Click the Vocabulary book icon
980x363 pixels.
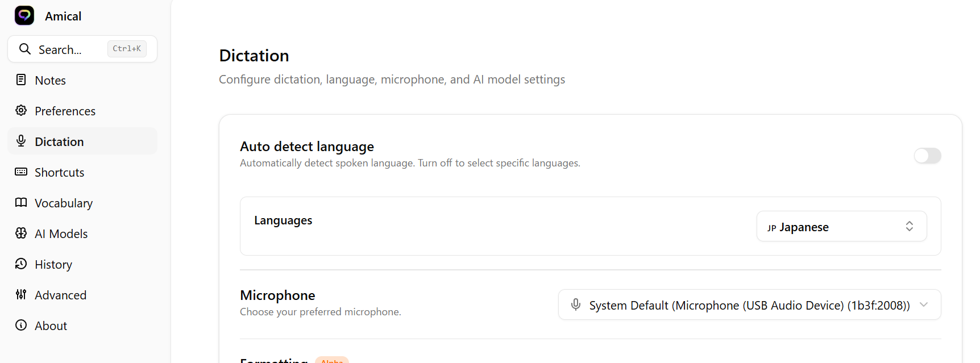pyautogui.click(x=21, y=203)
